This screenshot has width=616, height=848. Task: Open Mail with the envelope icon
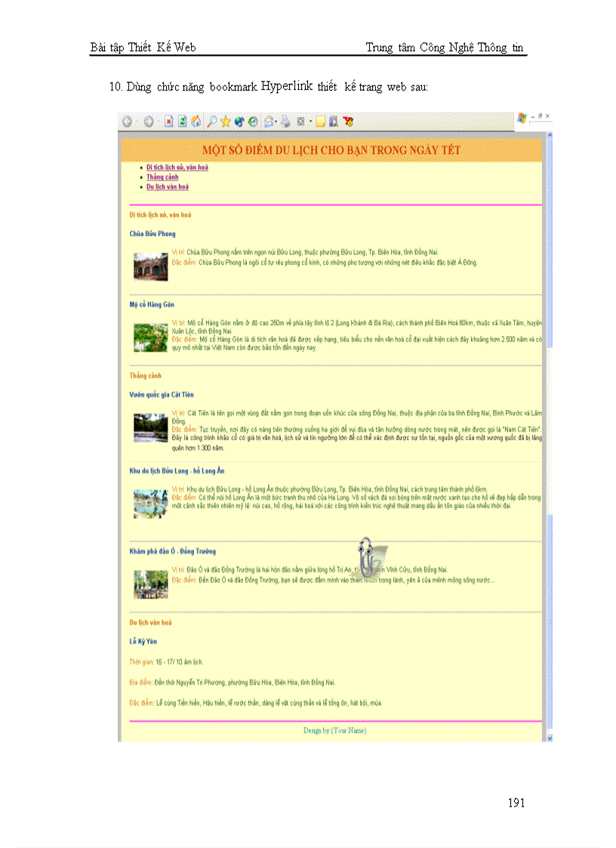pyautogui.click(x=269, y=121)
